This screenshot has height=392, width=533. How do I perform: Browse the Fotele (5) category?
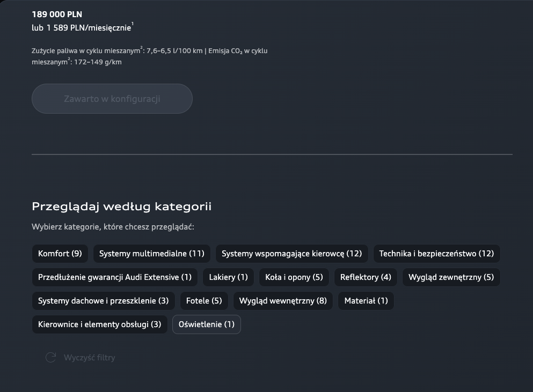click(x=204, y=301)
